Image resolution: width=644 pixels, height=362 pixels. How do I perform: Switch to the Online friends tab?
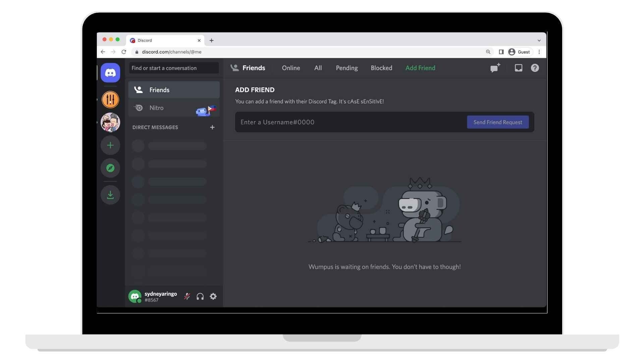tap(291, 68)
